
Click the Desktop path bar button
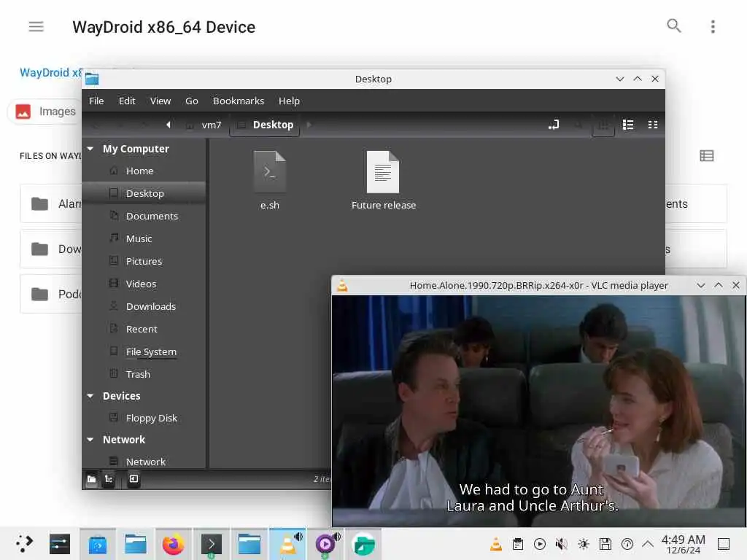point(265,125)
